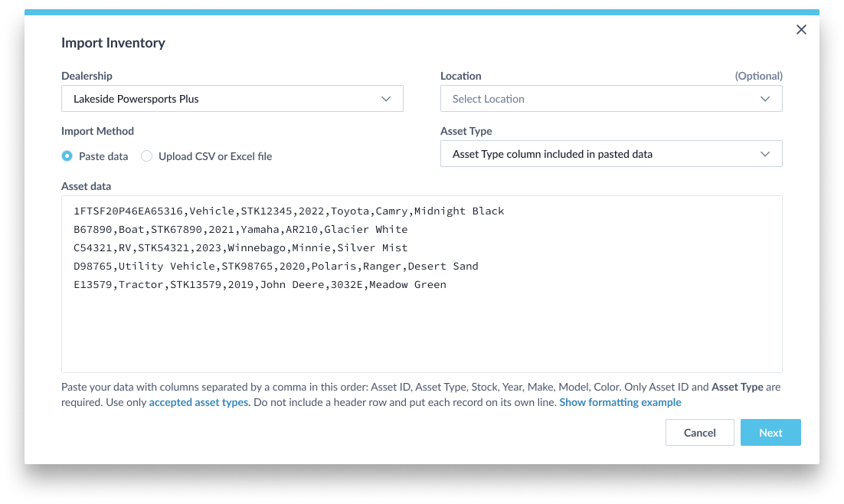Click the Asset data label
The width and height of the screenshot is (844, 504).
click(x=86, y=186)
